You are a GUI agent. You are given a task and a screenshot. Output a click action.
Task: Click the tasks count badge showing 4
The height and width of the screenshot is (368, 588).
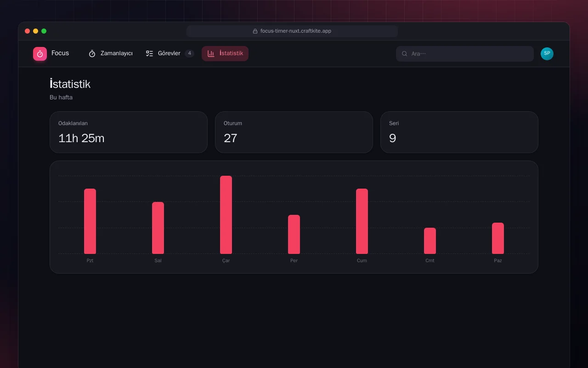189,54
